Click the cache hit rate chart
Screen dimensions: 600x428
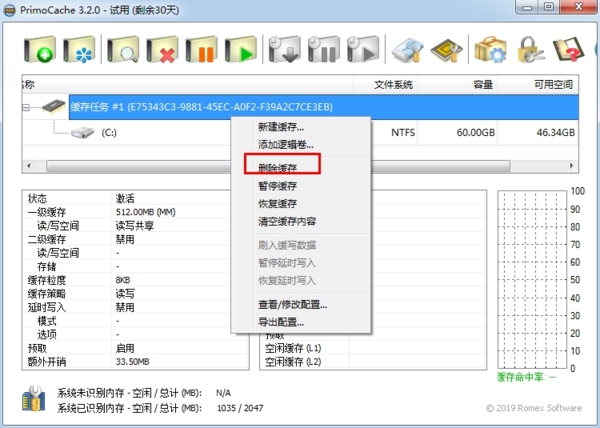(x=532, y=280)
